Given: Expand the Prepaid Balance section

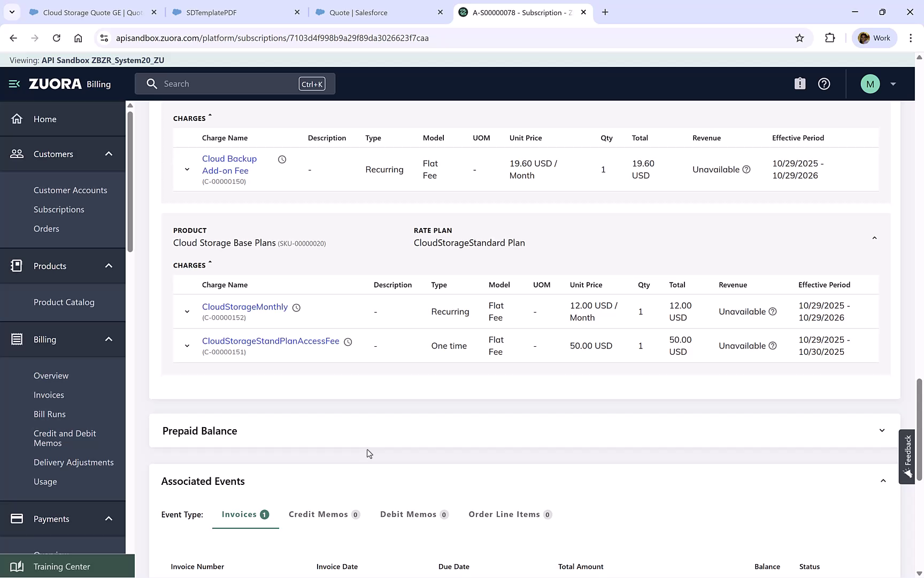Looking at the screenshot, I should (x=882, y=430).
